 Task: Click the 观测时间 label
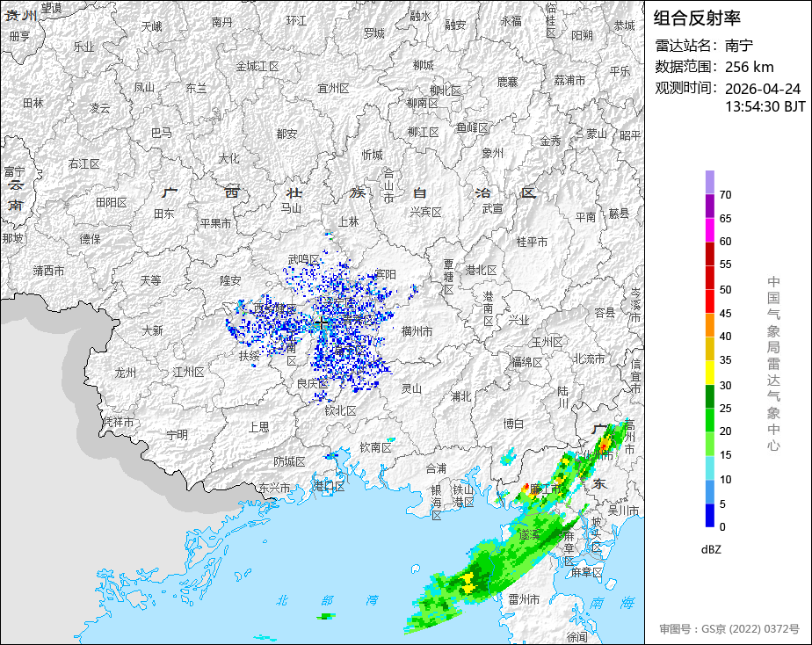(x=686, y=88)
